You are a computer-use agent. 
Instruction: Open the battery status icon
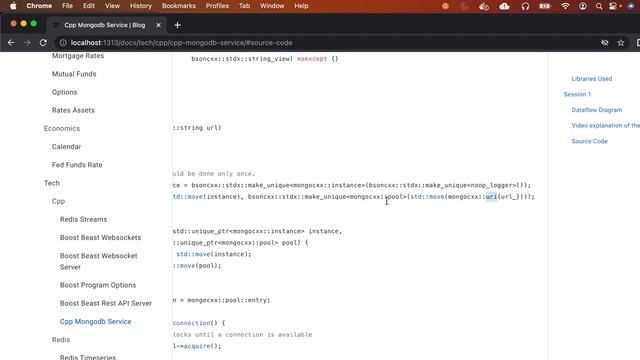click(545, 6)
